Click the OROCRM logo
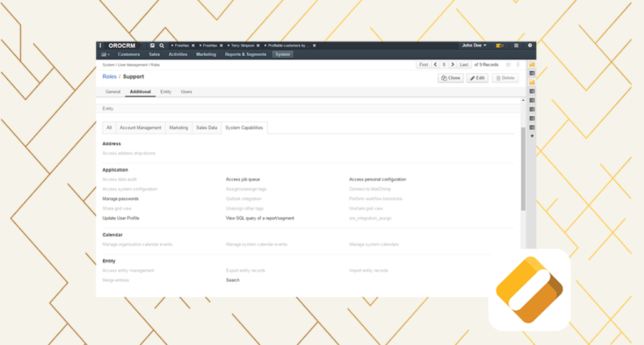Screen dimensions: 644x345 coord(122,46)
